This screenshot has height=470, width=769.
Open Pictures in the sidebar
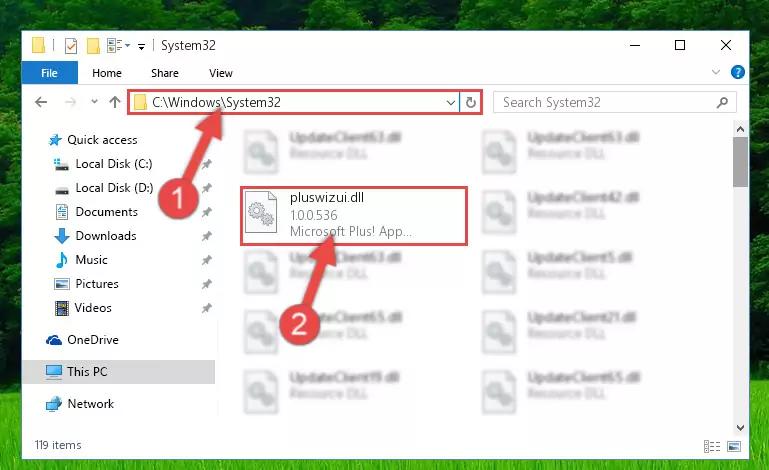pyautogui.click(x=97, y=284)
